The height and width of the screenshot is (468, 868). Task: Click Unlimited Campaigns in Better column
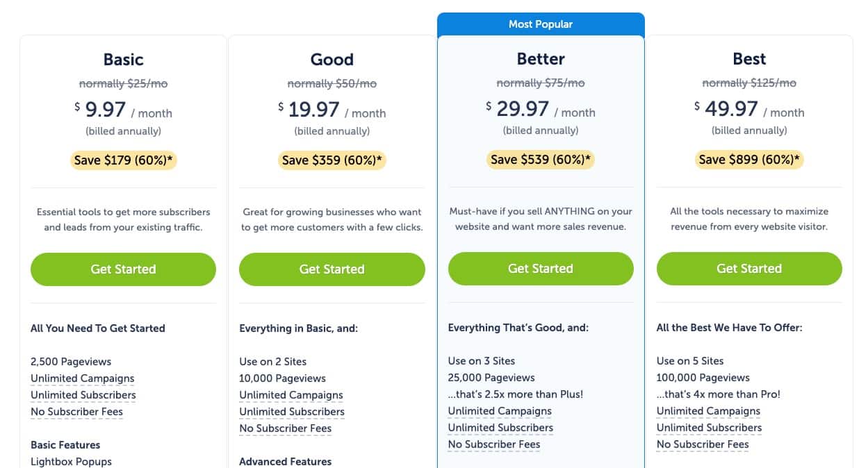500,411
